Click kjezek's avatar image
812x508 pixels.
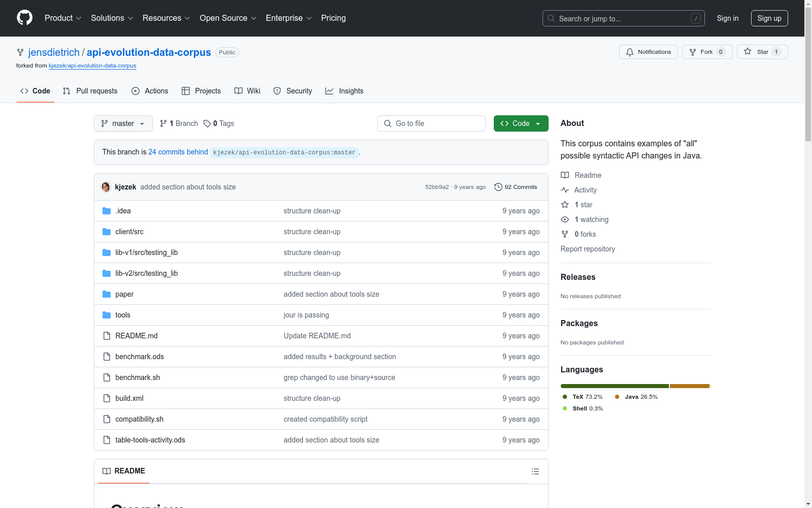point(106,187)
